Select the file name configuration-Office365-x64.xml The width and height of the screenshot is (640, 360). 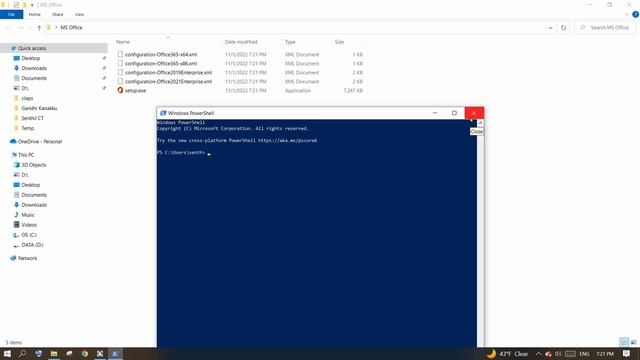pos(161,54)
